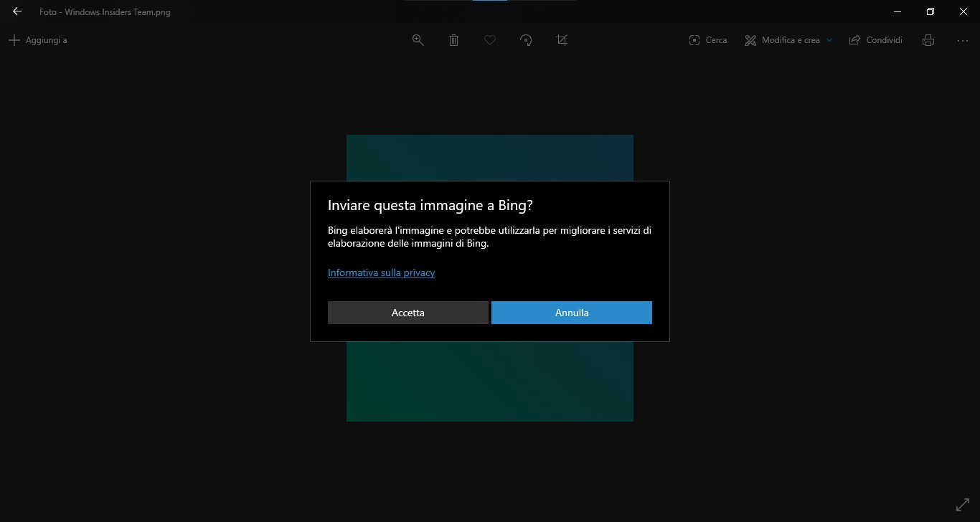Open the Aggiungi a option
Image resolution: width=980 pixels, height=522 pixels.
pos(38,40)
